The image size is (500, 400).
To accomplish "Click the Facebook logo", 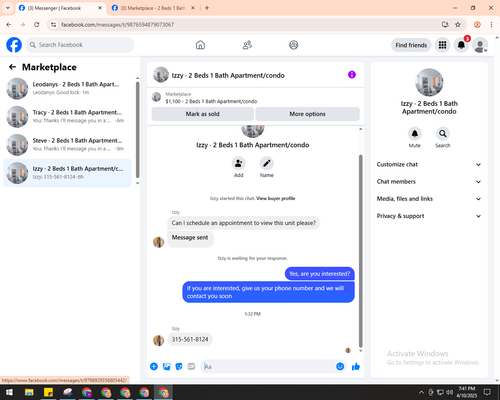I will point(14,45).
